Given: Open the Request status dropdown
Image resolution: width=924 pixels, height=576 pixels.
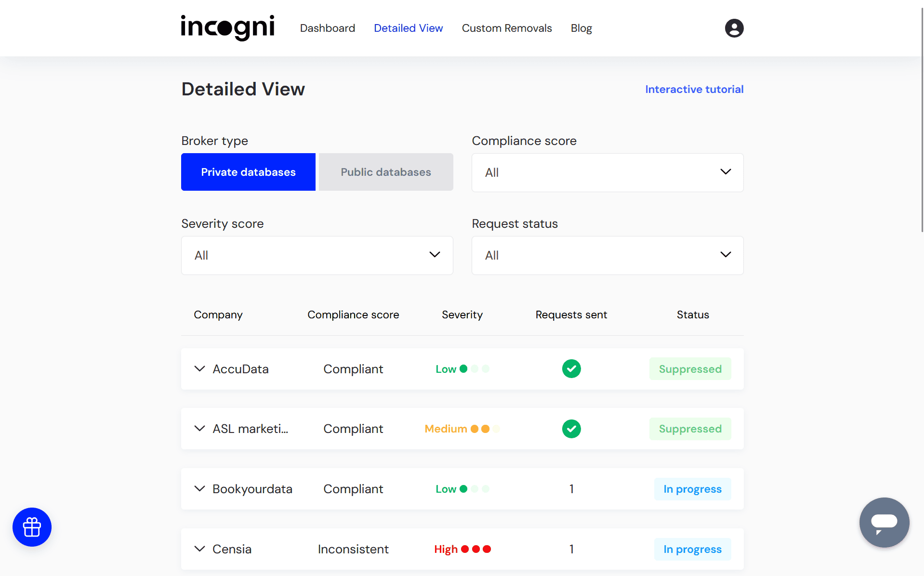Looking at the screenshot, I should [607, 255].
